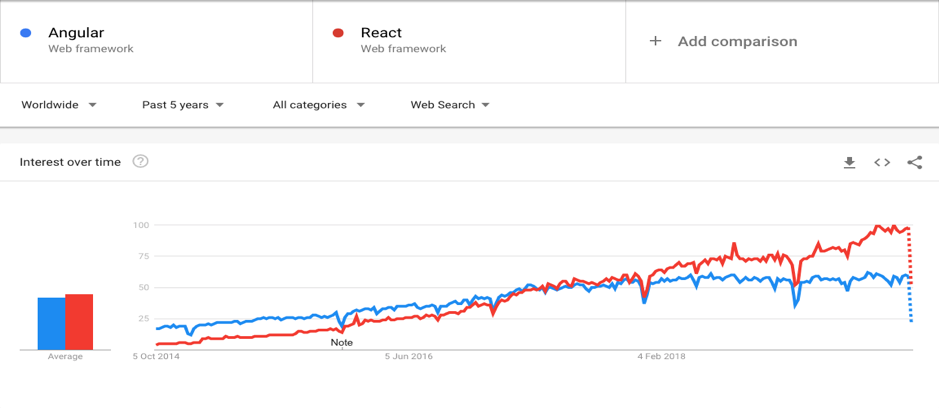Click the embed code icon
Screen dimensions: 939x408
[x=882, y=163]
